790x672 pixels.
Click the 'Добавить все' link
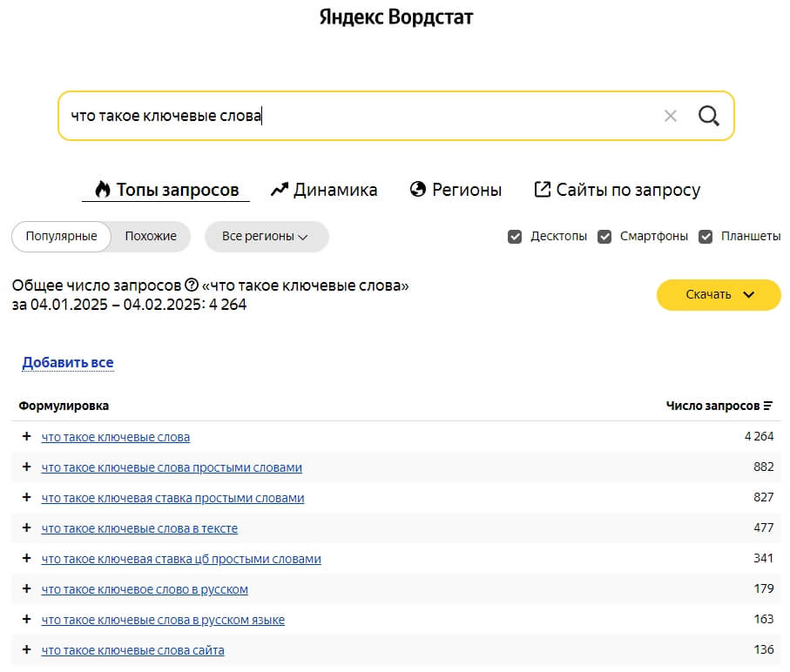(68, 362)
